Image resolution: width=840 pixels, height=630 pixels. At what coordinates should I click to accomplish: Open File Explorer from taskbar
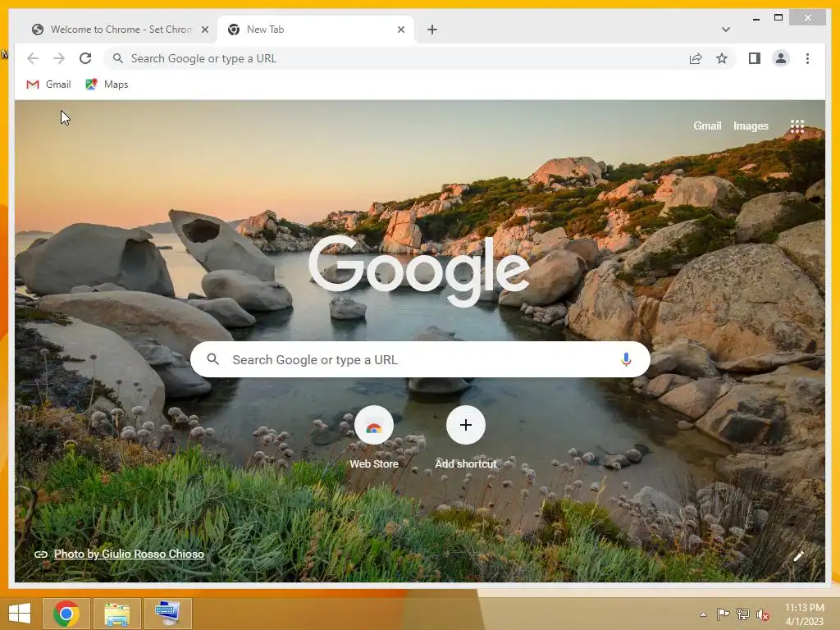click(x=116, y=614)
